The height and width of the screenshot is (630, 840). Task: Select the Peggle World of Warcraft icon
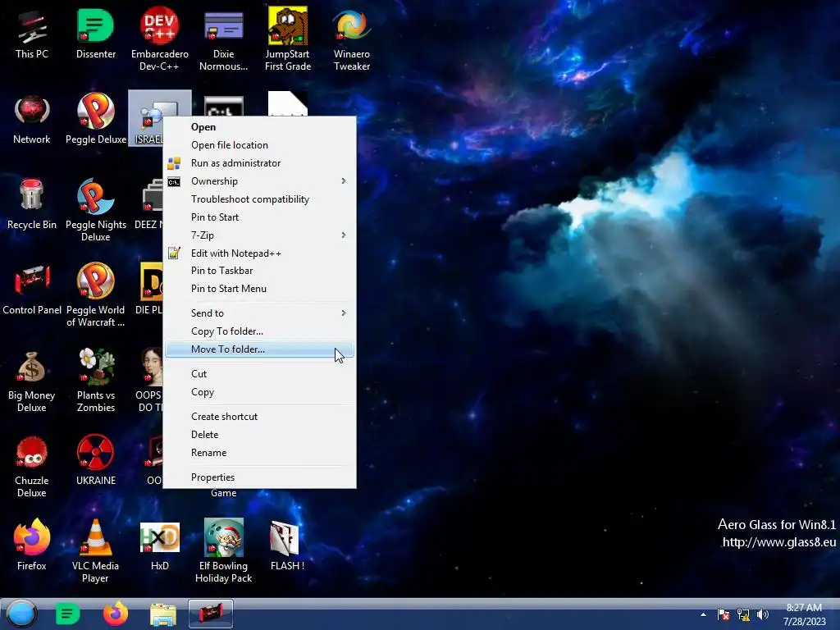click(x=95, y=294)
